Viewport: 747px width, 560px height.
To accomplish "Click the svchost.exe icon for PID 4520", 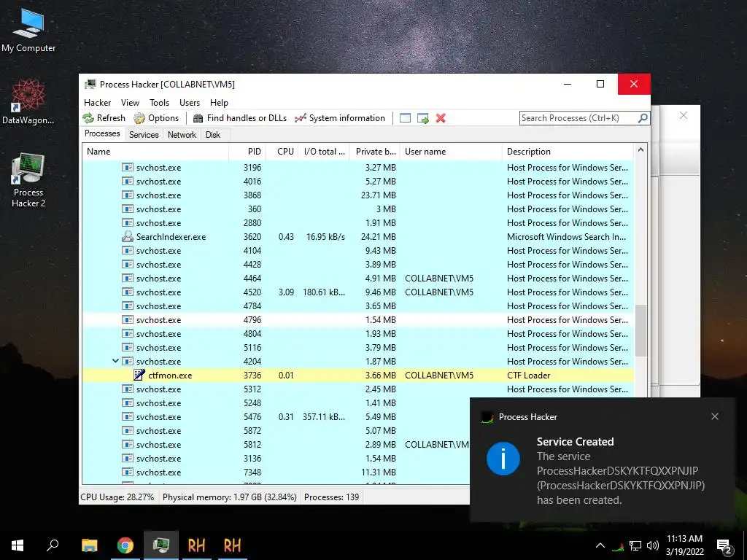I will [127, 292].
